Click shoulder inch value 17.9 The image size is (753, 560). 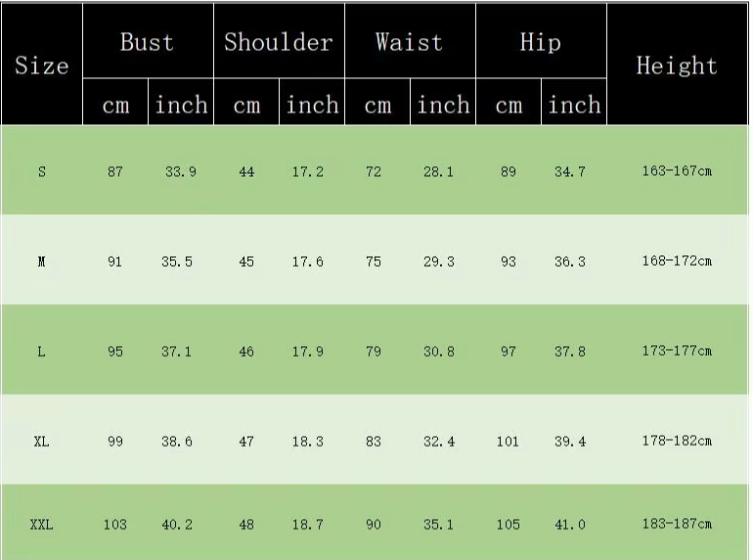click(308, 352)
